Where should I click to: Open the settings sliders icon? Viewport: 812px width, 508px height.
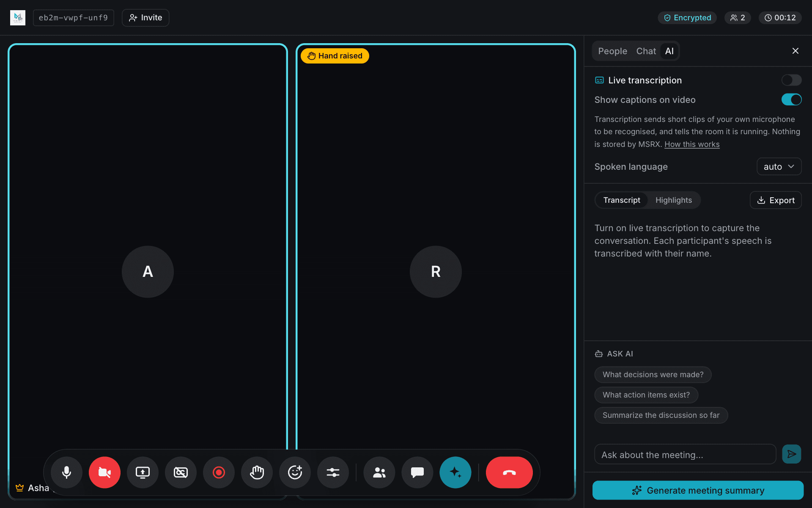tap(333, 472)
